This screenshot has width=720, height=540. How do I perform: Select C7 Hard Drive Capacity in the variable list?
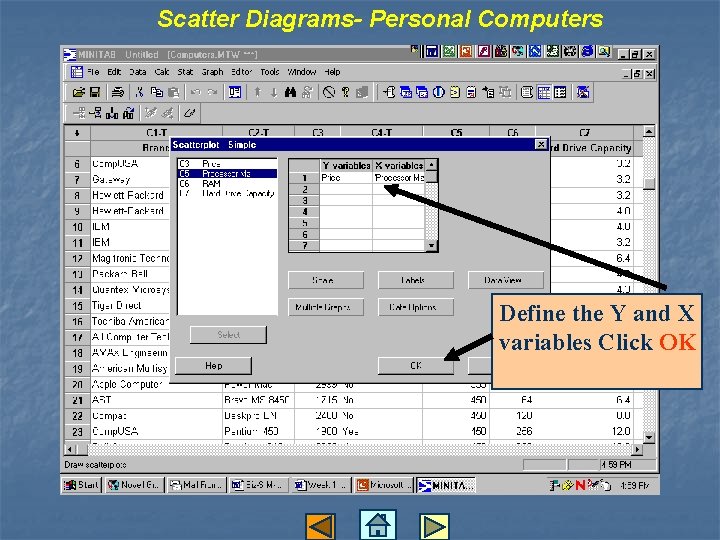click(227, 193)
